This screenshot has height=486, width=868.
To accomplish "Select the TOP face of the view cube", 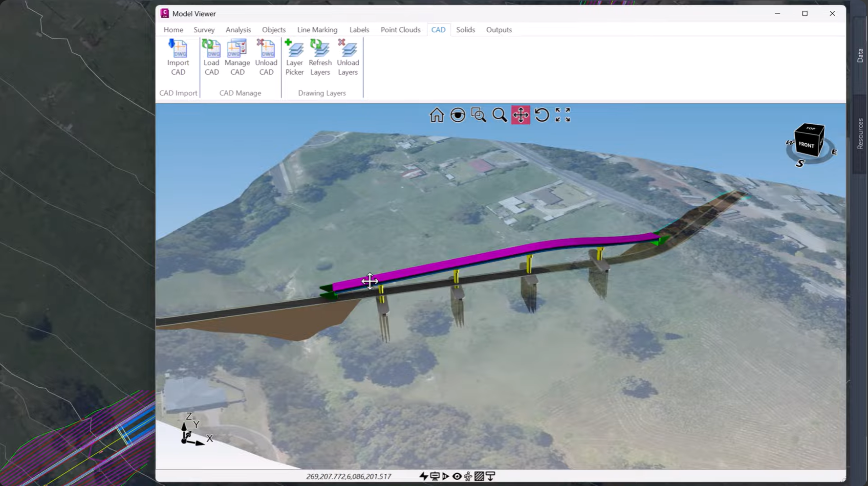I will (x=811, y=128).
